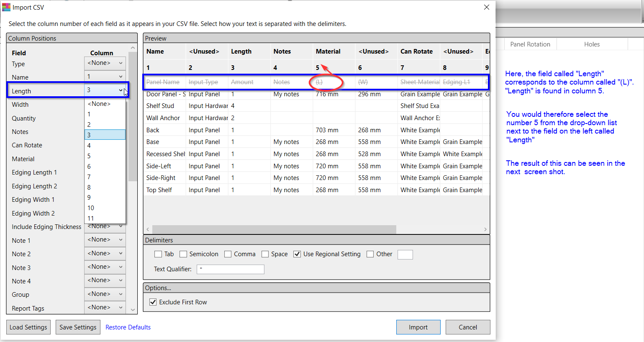Click the Column Positions vertical scrollbar thumb

133,116
